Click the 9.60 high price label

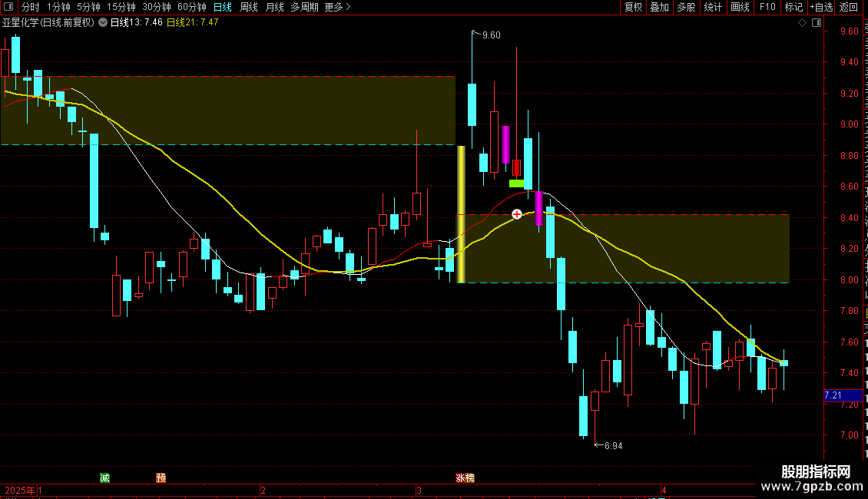[x=491, y=35]
